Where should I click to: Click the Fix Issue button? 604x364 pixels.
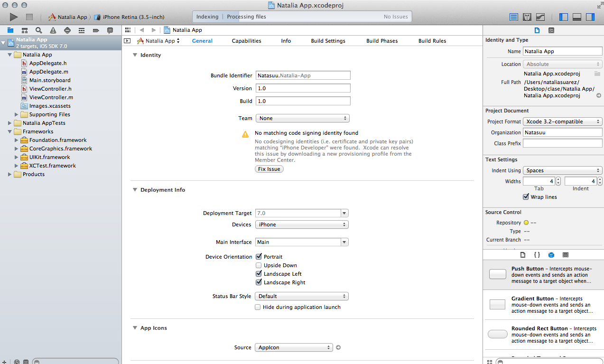click(x=269, y=169)
